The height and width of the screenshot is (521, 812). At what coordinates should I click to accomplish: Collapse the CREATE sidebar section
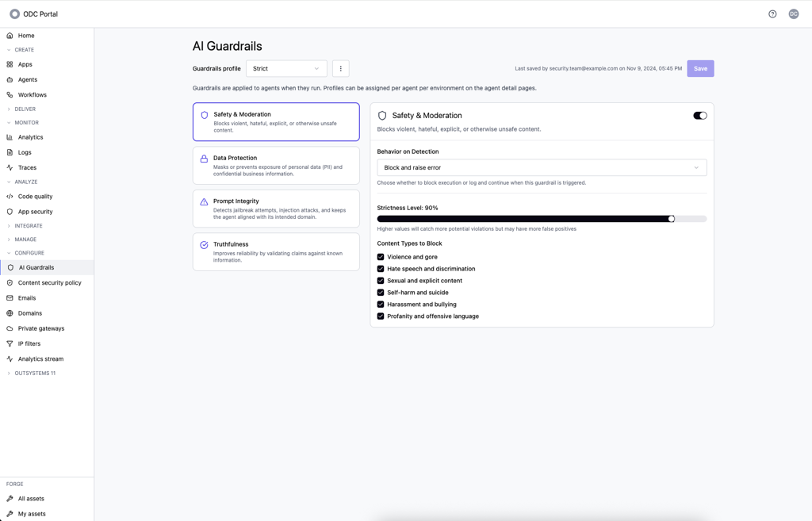(20, 50)
